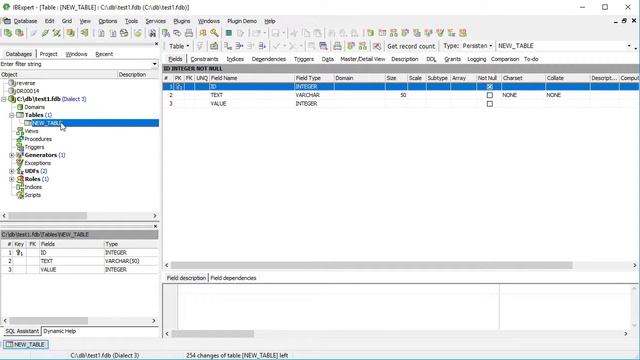Open the Table dropdown button
The image size is (640, 360).
(x=179, y=46)
